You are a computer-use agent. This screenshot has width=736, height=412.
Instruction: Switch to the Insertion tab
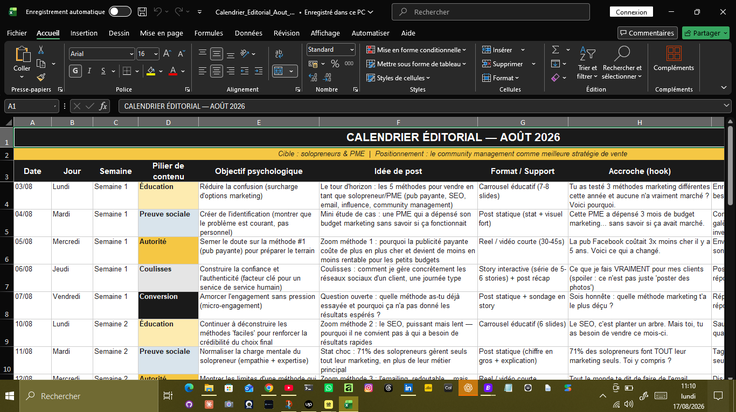84,33
